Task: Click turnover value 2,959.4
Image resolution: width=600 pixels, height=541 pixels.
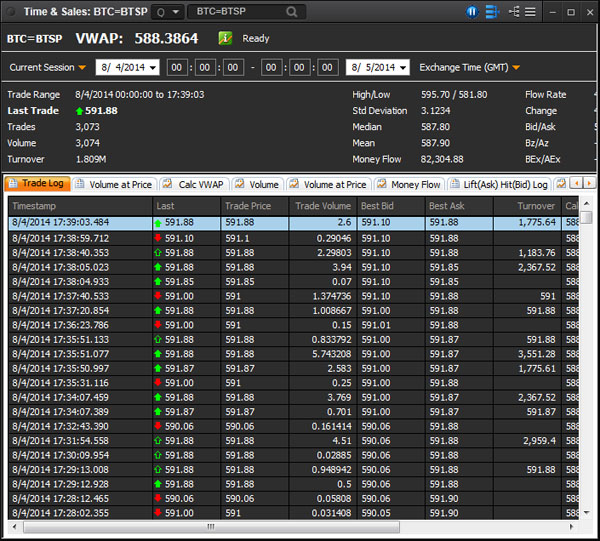Action: click(x=539, y=441)
